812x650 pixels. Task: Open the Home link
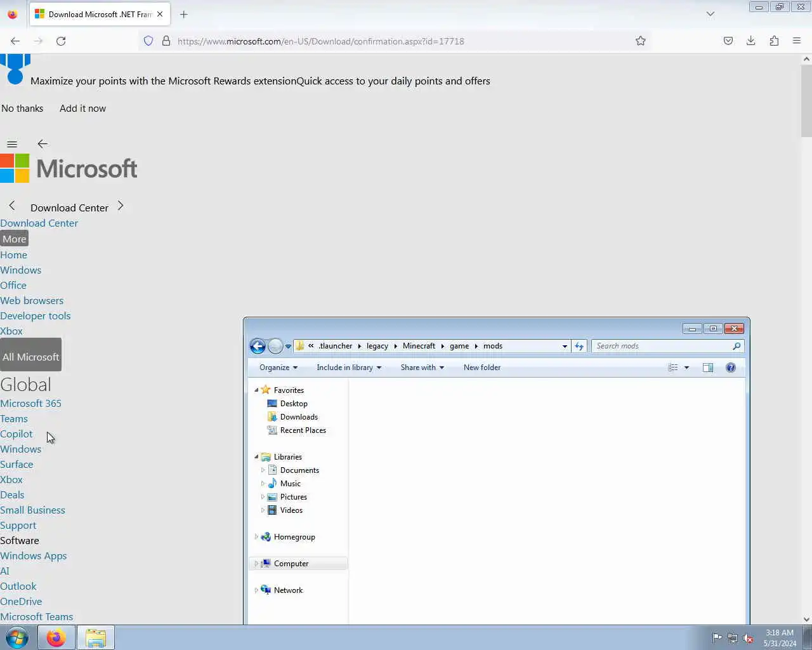pyautogui.click(x=13, y=255)
